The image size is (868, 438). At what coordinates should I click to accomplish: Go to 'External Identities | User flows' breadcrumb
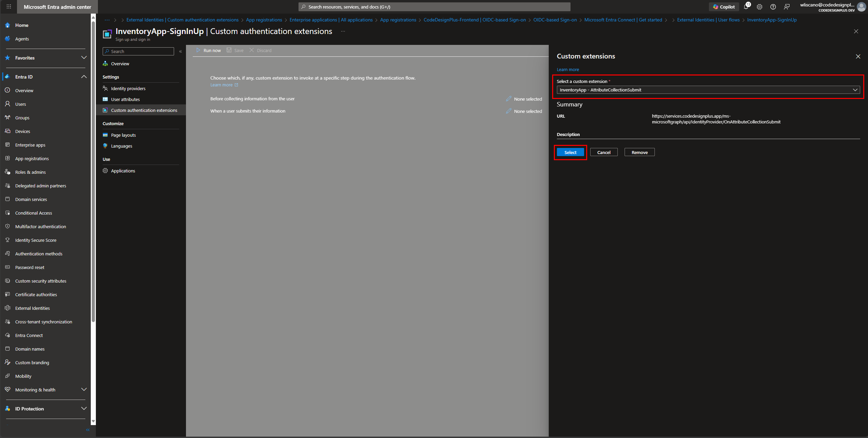(x=708, y=20)
